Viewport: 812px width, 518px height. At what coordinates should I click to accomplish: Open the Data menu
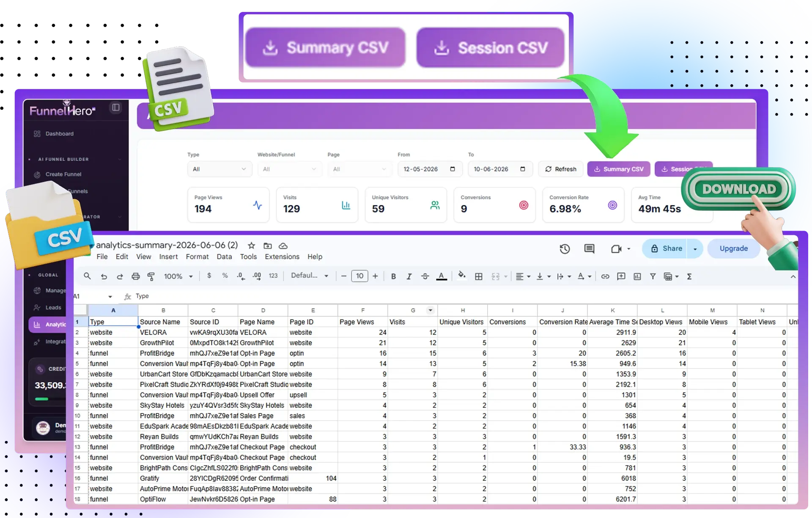point(224,256)
